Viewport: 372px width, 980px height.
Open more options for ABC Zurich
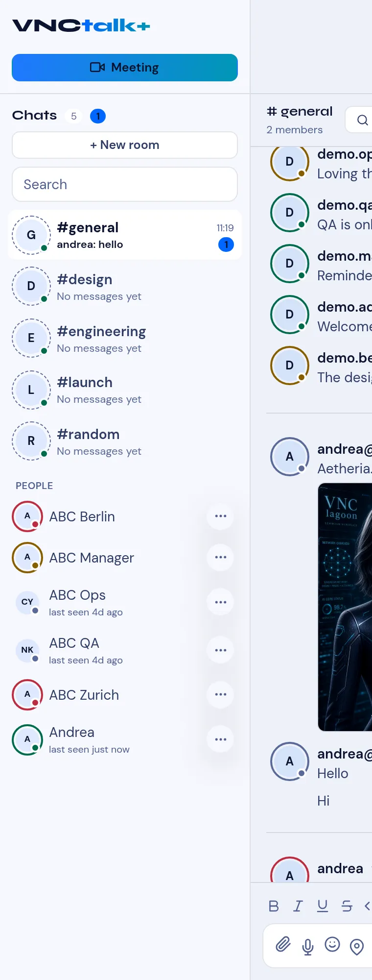(x=221, y=694)
